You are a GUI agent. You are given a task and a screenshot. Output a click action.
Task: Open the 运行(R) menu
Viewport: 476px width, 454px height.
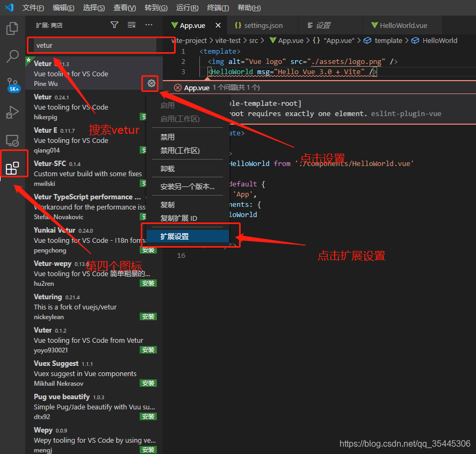[x=187, y=8]
